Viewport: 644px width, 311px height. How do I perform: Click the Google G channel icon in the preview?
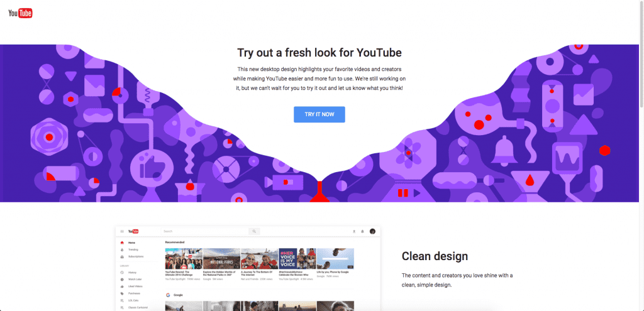[x=168, y=295]
